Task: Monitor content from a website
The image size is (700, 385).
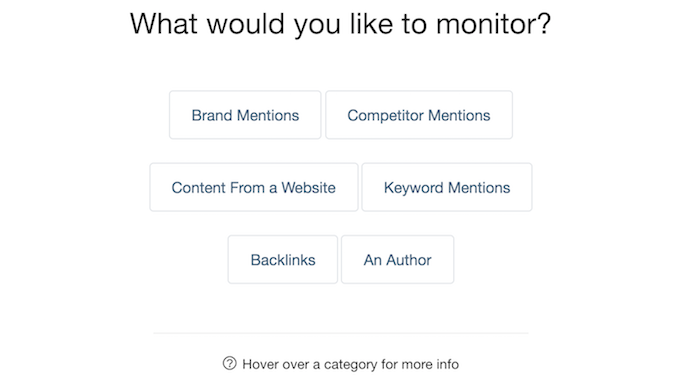Action: point(254,187)
